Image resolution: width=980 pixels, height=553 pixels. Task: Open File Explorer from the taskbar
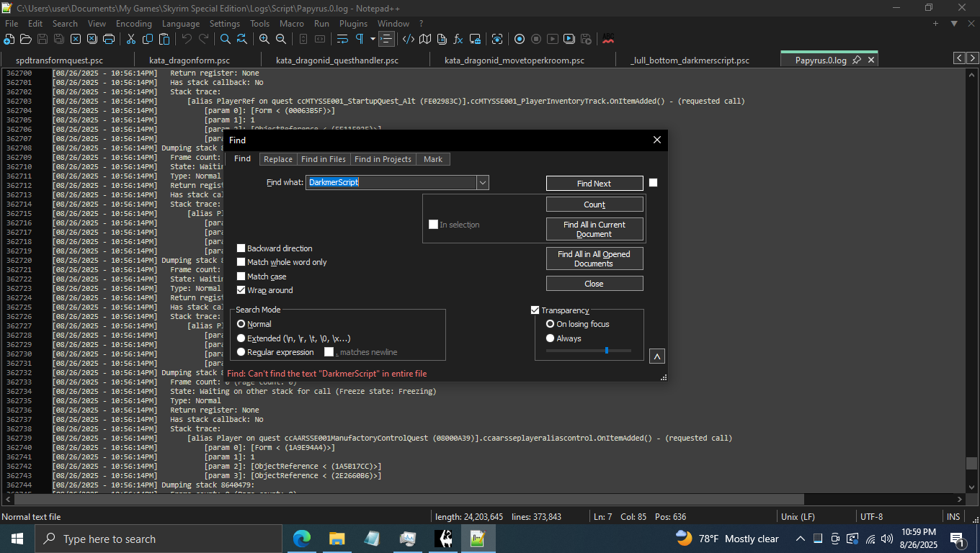click(337, 539)
